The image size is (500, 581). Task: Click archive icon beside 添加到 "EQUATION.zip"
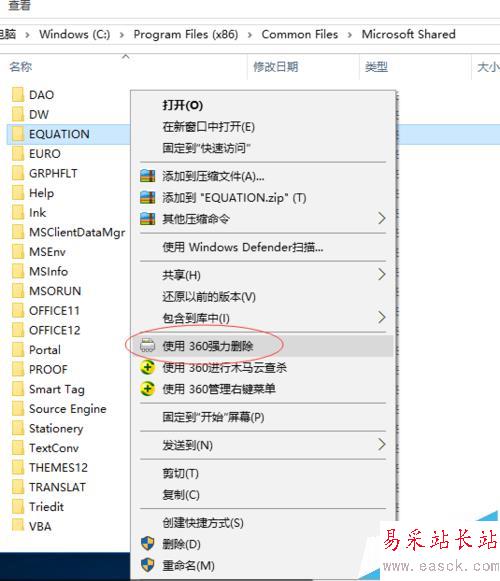pos(148,197)
